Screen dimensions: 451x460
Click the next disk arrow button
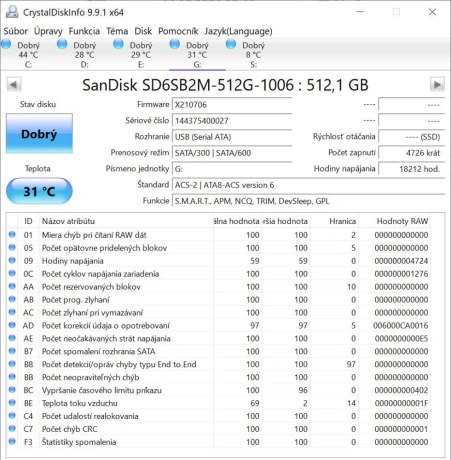point(437,85)
